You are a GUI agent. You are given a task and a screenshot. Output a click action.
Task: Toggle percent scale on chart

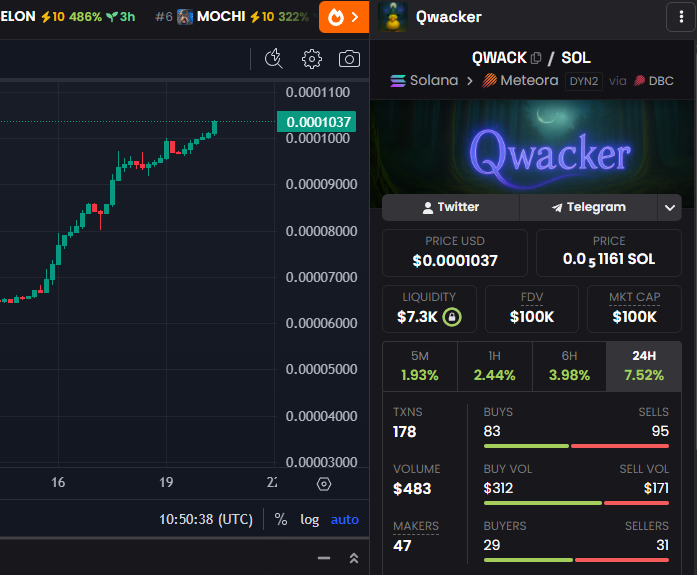pos(280,519)
